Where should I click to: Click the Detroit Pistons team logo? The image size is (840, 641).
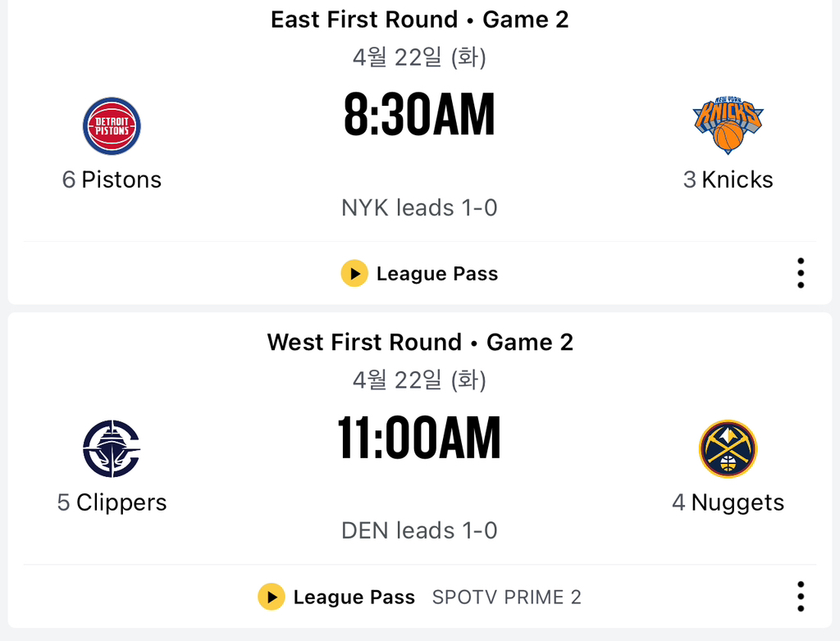[x=112, y=126]
